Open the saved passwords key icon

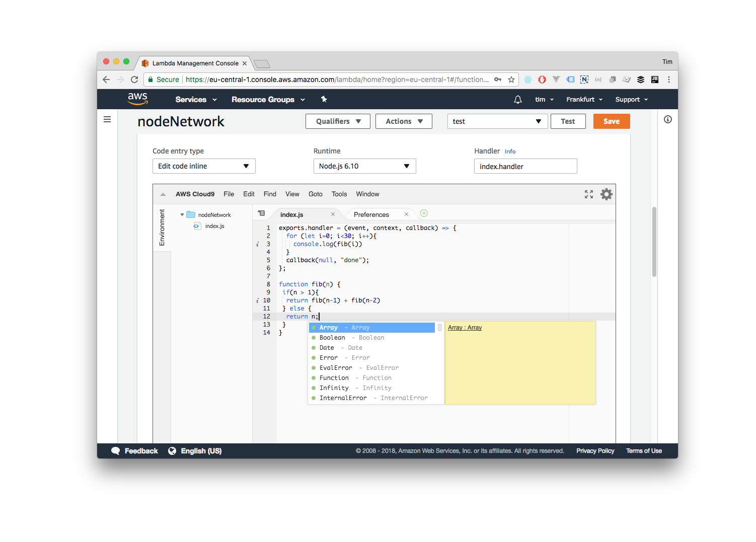(498, 80)
